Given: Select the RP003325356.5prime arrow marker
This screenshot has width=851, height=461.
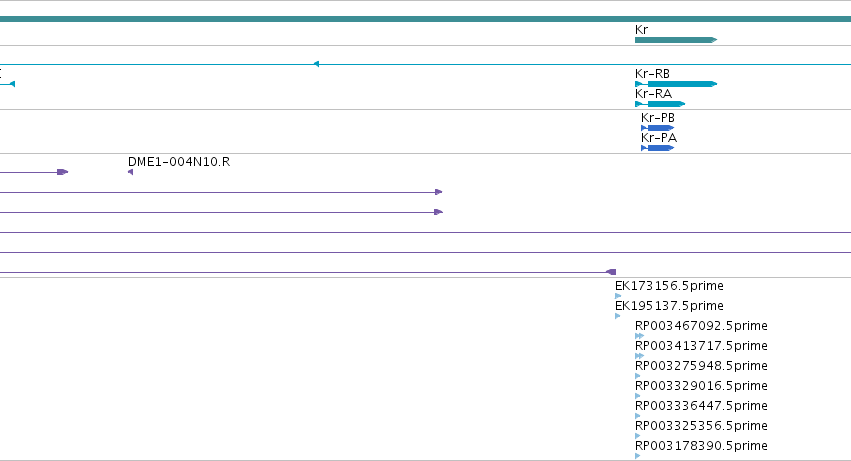Looking at the screenshot, I should tap(638, 436).
